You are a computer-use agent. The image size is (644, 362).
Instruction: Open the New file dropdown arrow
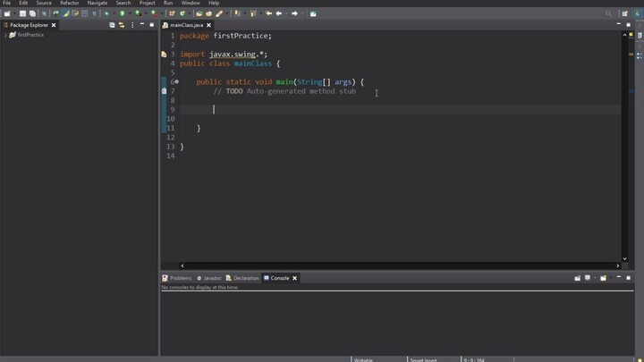14,13
